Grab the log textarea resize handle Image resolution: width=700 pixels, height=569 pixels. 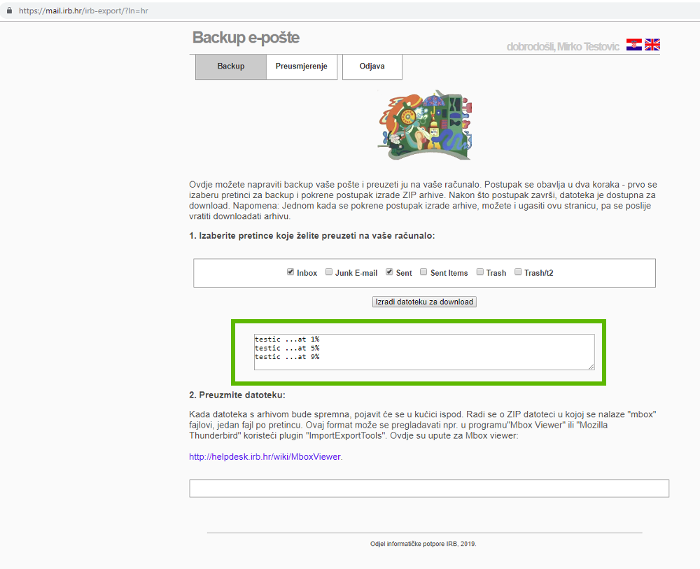coord(591,367)
